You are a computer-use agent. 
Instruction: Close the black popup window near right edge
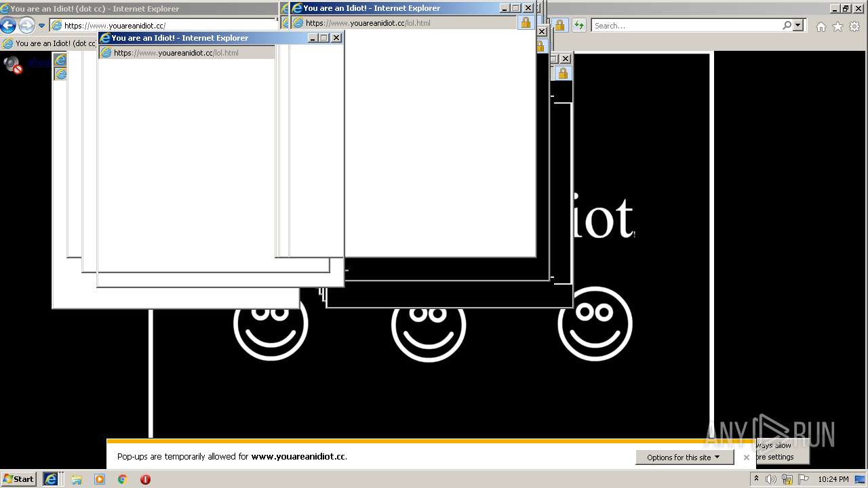[566, 59]
